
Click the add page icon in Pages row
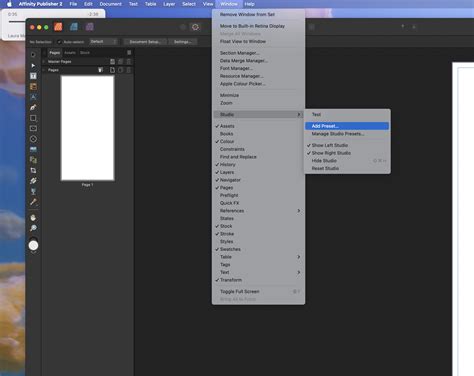point(112,70)
